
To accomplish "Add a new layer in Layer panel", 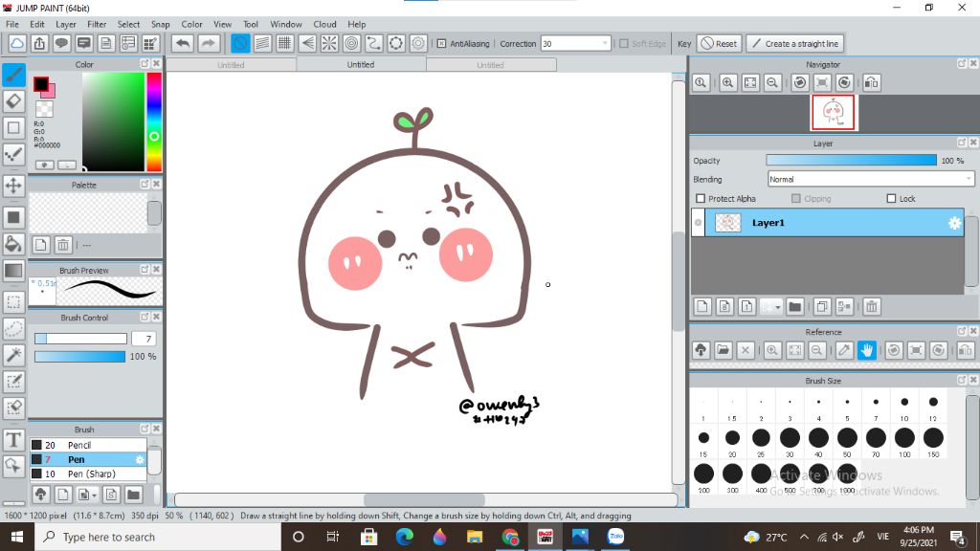I will click(702, 307).
